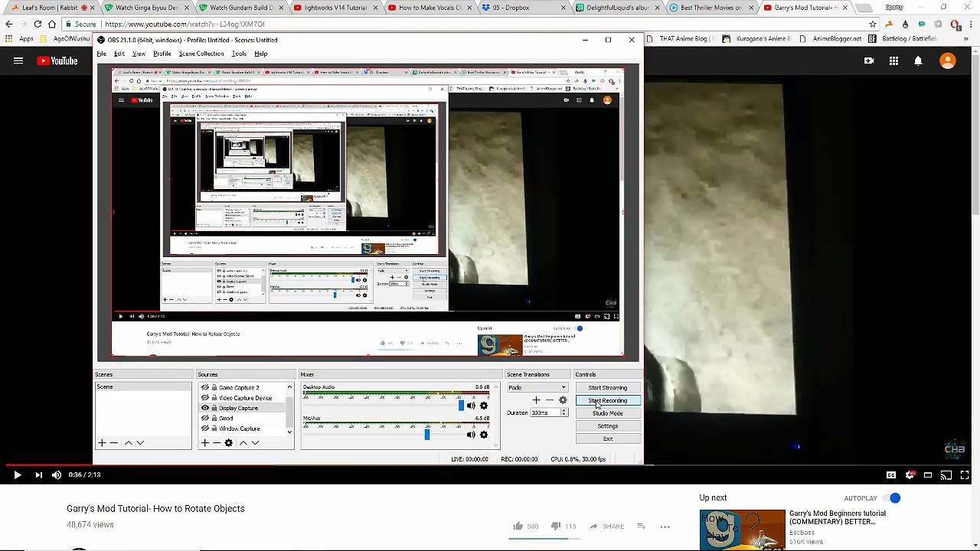Open YouTube notifications bell
The width and height of the screenshot is (980, 551).
coord(918,61)
